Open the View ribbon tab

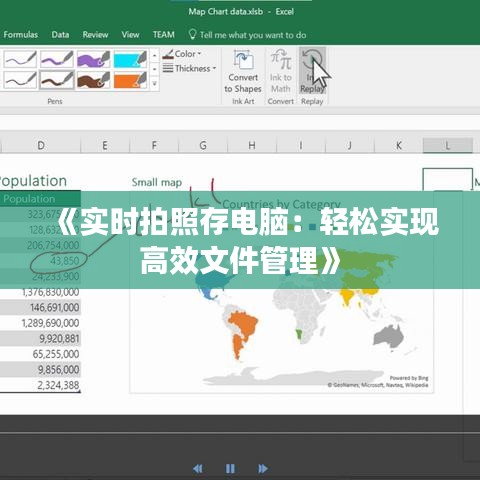pyautogui.click(x=130, y=35)
